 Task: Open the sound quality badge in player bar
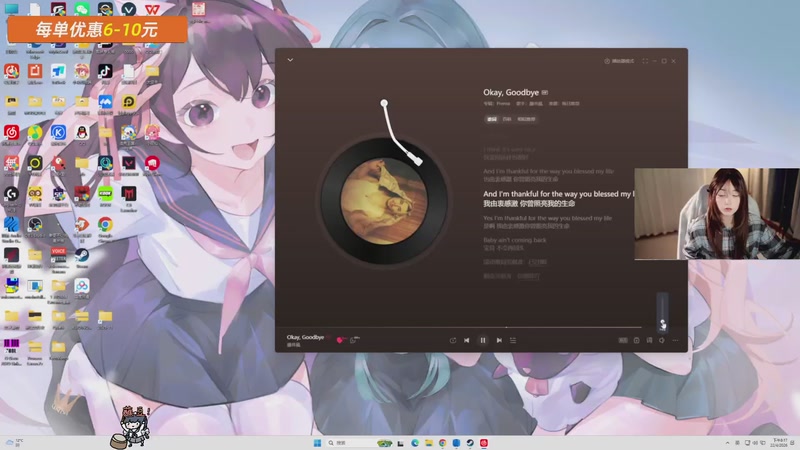point(623,340)
